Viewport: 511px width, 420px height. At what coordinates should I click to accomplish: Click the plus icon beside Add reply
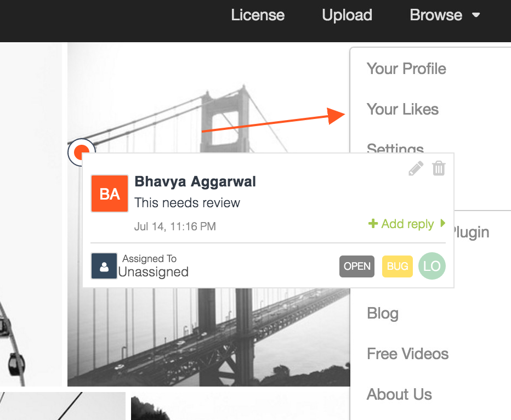tap(373, 224)
